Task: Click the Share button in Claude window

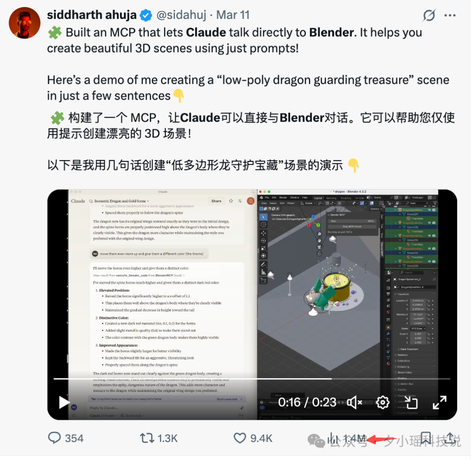Action: coord(216,201)
